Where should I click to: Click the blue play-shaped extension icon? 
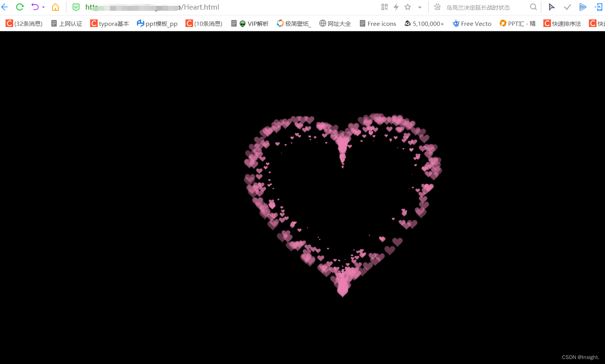point(583,7)
